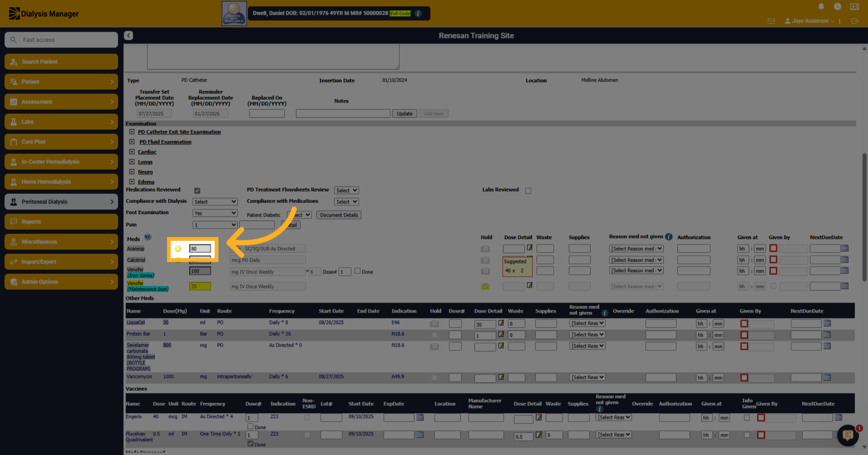Open calendar icon for Vancomycin NextDueDate

point(827,378)
